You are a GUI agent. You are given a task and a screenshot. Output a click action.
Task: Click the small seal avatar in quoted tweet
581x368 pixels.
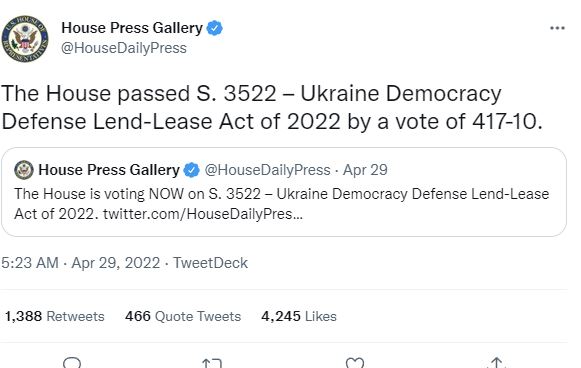tap(24, 170)
